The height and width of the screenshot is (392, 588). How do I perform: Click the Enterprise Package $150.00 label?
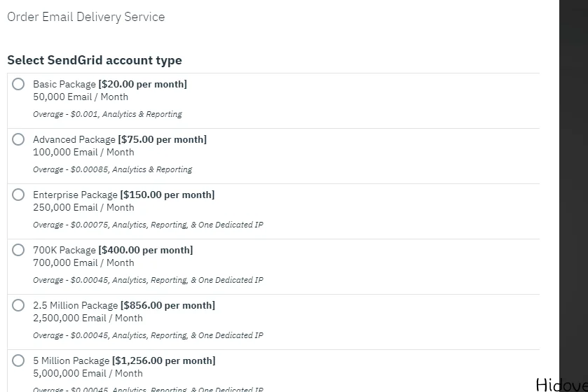124,195
